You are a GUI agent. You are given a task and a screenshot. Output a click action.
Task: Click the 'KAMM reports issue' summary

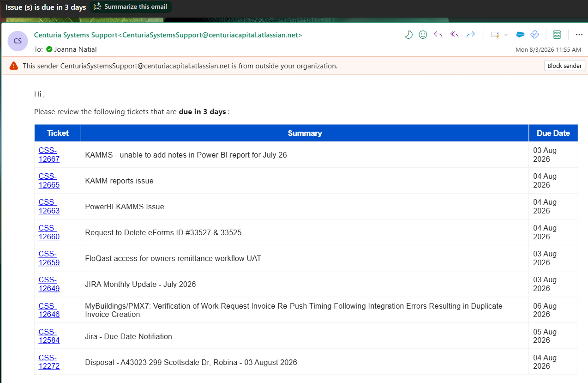119,181
